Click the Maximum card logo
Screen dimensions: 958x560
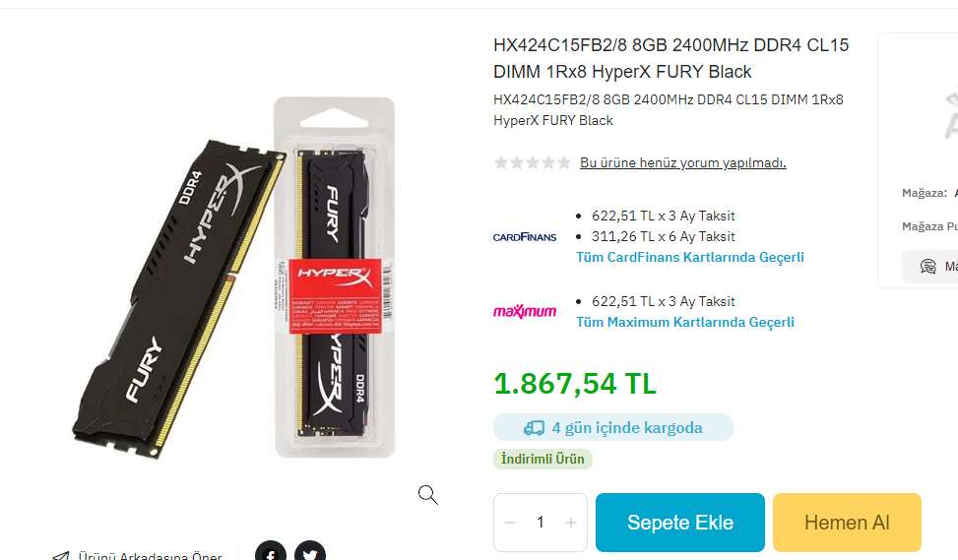[525, 311]
